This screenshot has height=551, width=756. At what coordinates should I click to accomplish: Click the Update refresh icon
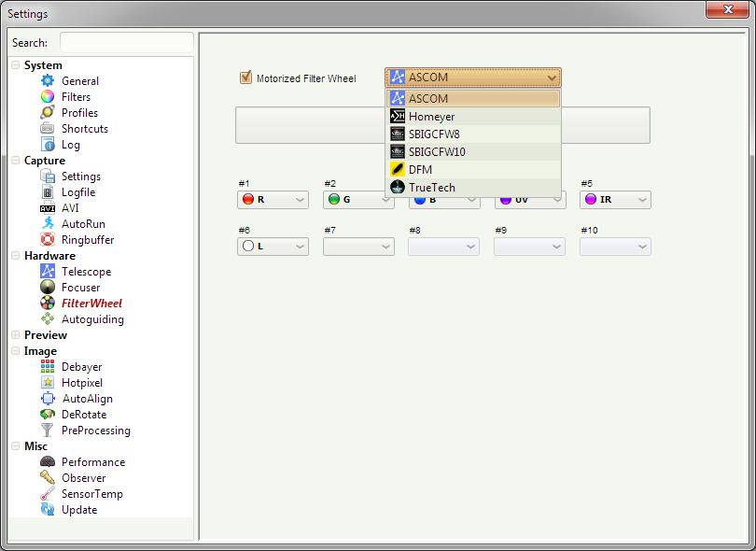coord(48,510)
